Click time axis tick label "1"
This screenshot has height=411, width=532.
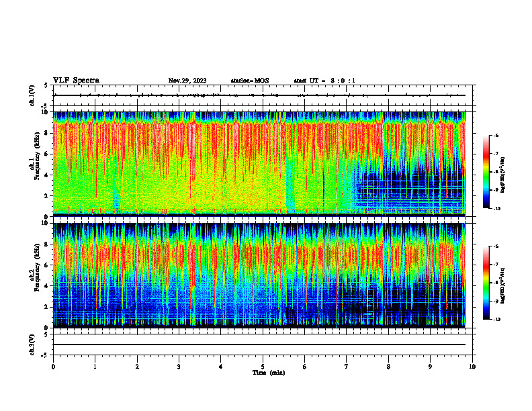click(95, 367)
